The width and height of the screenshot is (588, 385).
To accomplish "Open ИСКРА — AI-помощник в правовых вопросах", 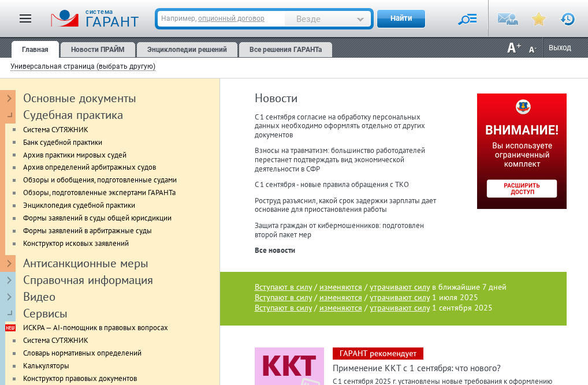I will tap(95, 328).
